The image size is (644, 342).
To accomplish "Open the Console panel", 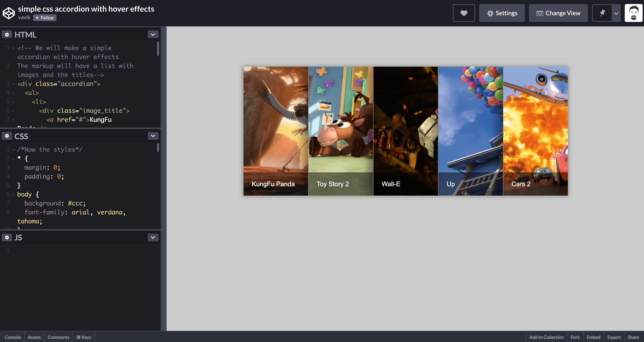I will [x=13, y=337].
